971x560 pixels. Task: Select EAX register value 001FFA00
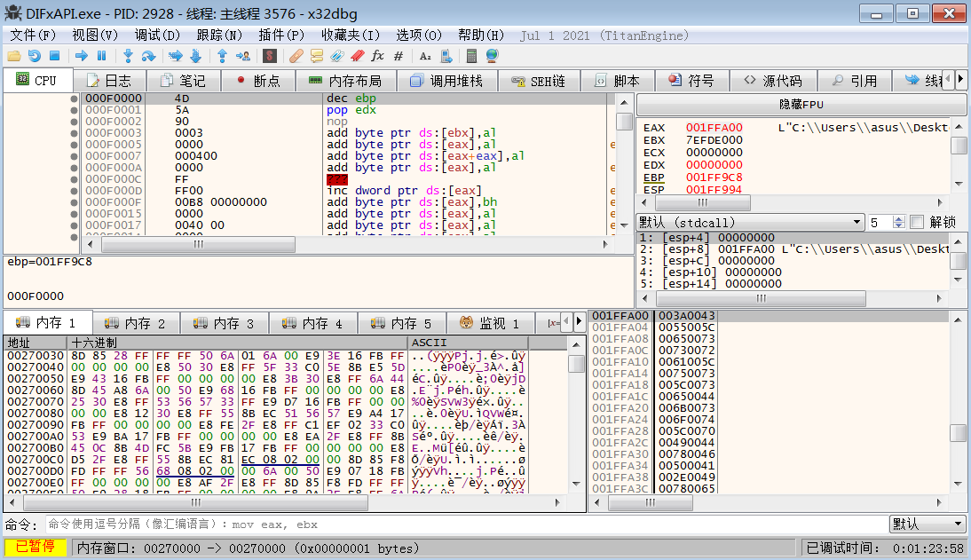pyautogui.click(x=714, y=128)
